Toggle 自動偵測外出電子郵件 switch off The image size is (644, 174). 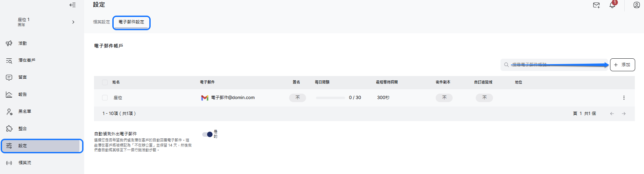[207, 134]
